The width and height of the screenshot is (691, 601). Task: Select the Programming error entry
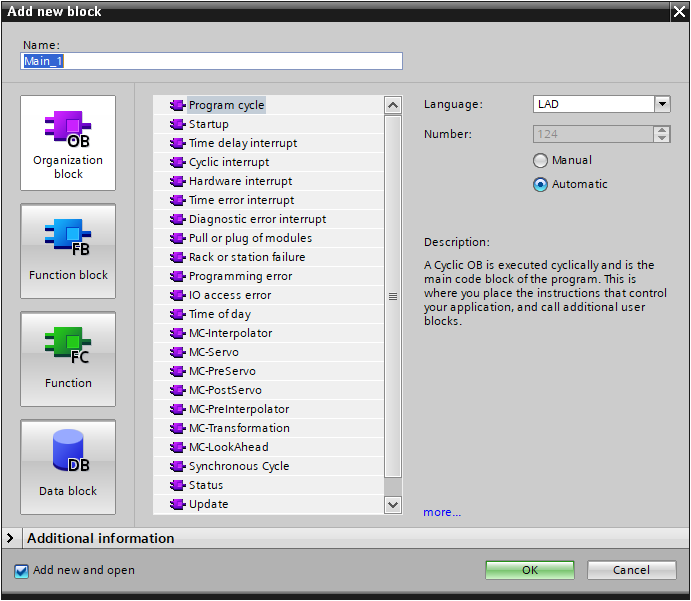pyautogui.click(x=268, y=276)
